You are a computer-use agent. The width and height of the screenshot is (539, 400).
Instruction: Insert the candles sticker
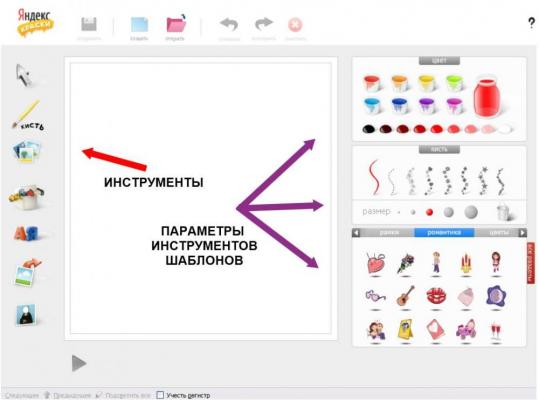466,263
